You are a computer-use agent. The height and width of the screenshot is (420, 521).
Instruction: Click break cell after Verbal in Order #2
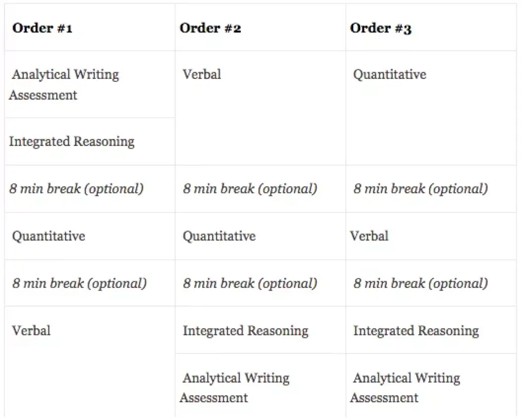tap(250, 189)
